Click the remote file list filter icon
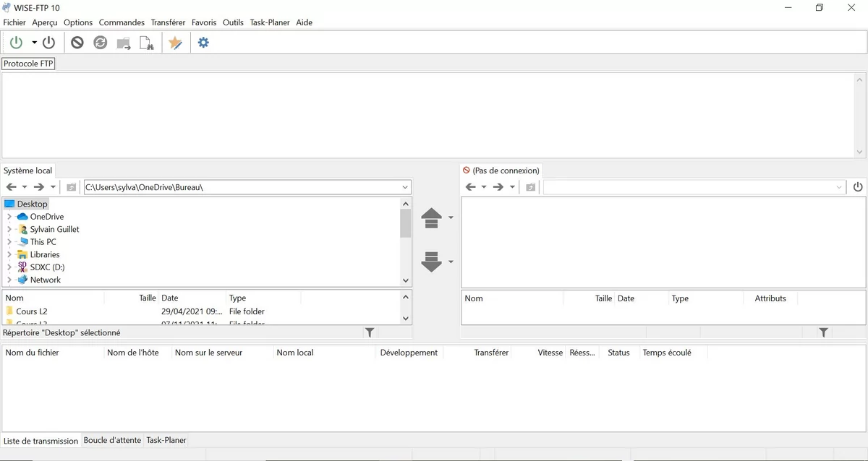The image size is (868, 461). pos(823,332)
